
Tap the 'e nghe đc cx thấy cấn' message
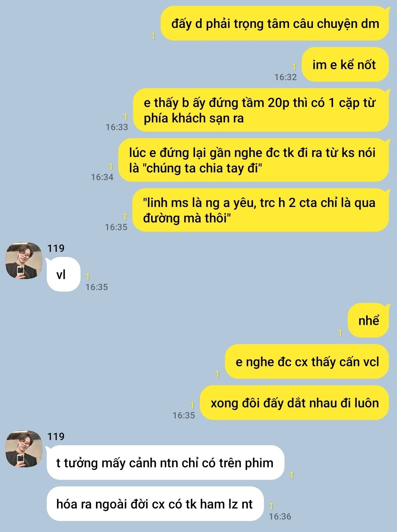point(307,362)
